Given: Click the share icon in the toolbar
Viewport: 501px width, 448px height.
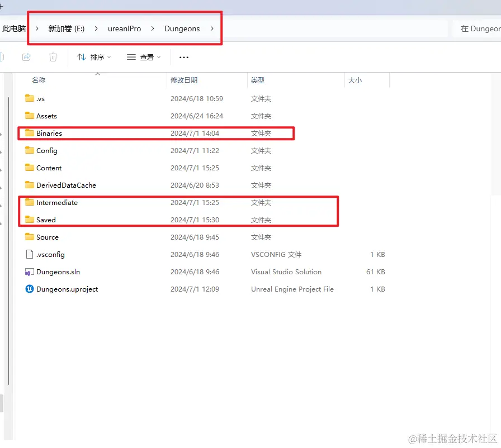Looking at the screenshot, I should point(26,57).
